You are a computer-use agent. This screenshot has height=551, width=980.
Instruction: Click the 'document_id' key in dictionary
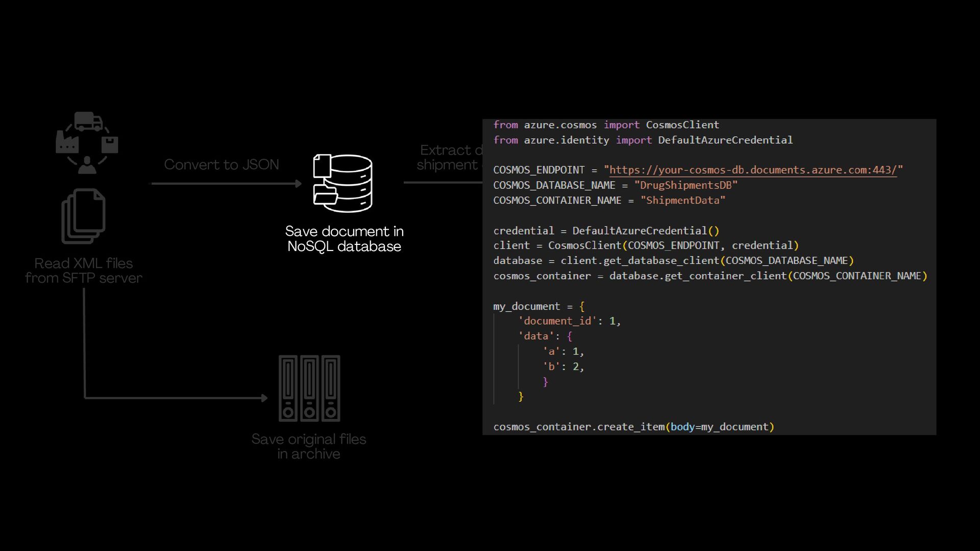pyautogui.click(x=557, y=321)
